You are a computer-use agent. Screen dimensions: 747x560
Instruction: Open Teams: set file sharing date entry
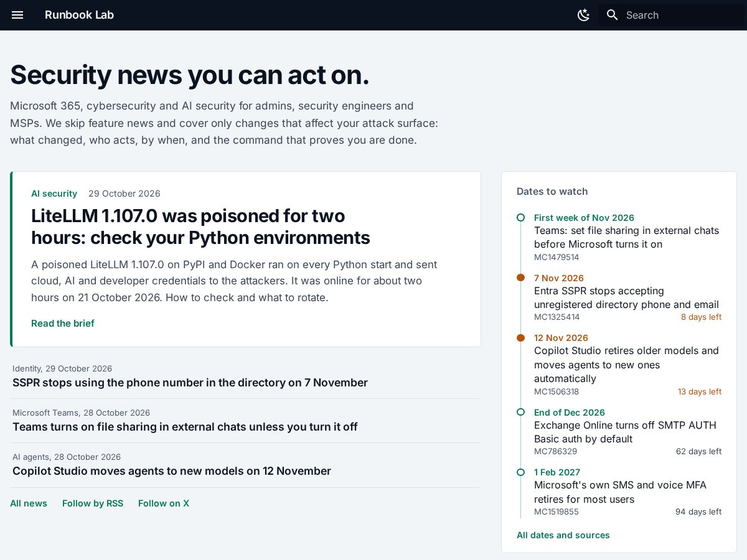[x=626, y=237]
